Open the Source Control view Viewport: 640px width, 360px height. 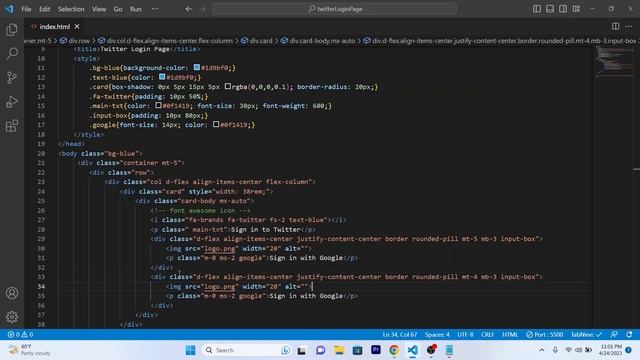click(12, 78)
